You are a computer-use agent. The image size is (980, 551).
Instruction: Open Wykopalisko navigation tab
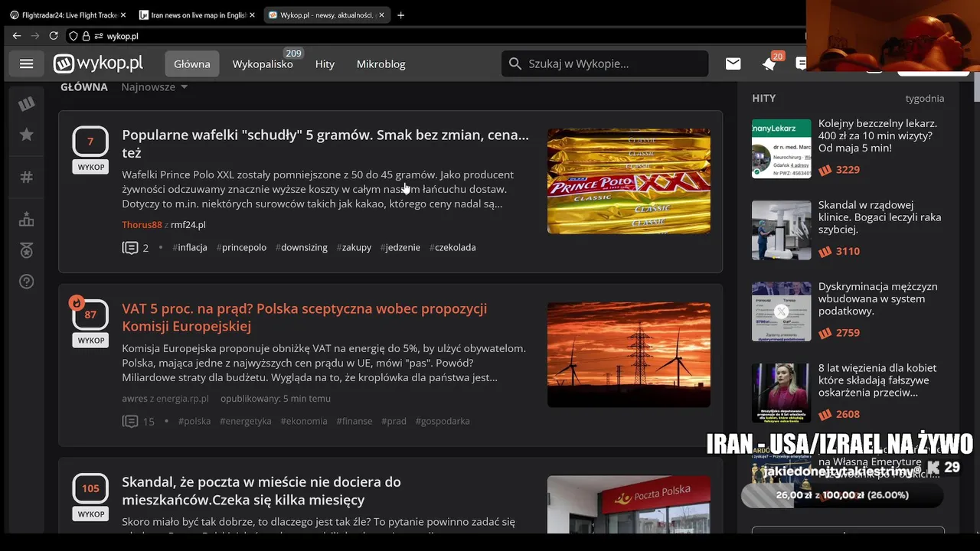click(x=263, y=64)
